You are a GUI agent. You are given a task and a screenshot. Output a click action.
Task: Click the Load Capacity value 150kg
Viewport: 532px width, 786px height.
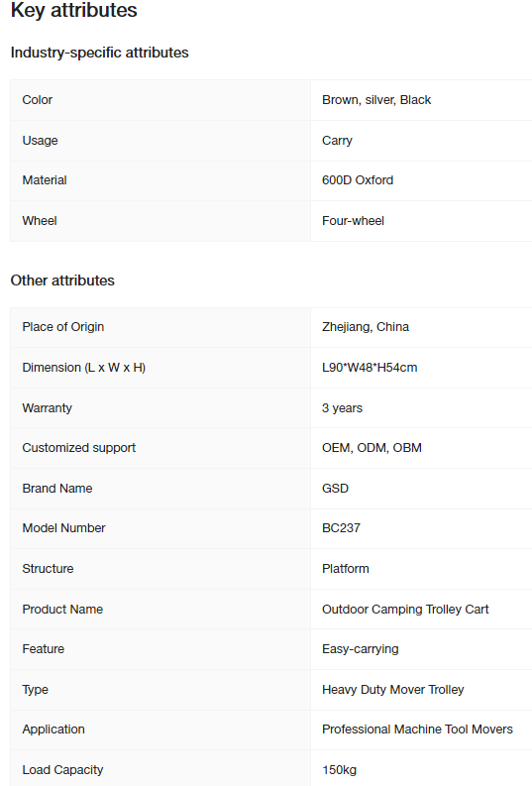tap(339, 769)
